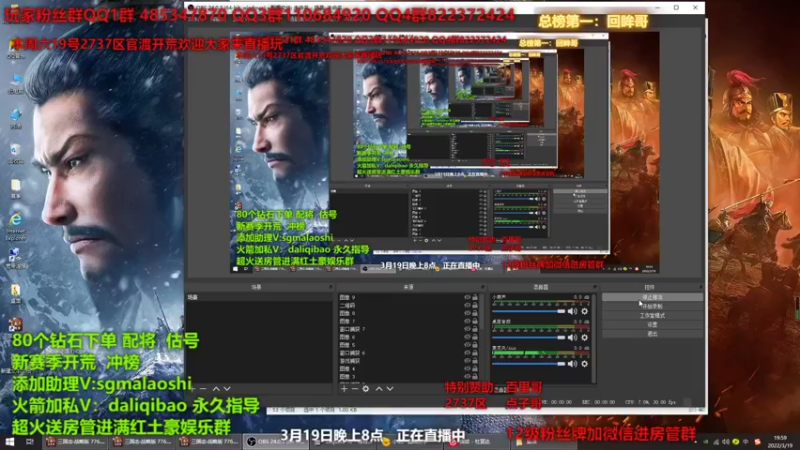
Task: Mute the 麦克风/Aux speaker icon
Action: coord(572,364)
